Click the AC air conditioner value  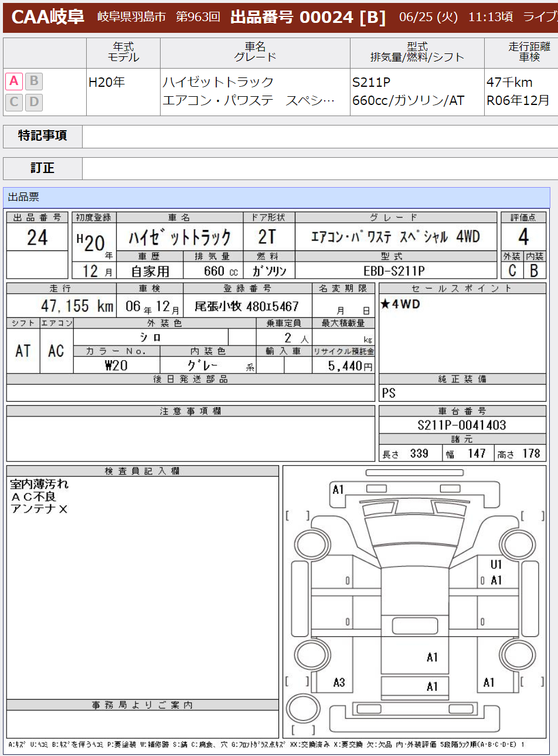coord(56,351)
